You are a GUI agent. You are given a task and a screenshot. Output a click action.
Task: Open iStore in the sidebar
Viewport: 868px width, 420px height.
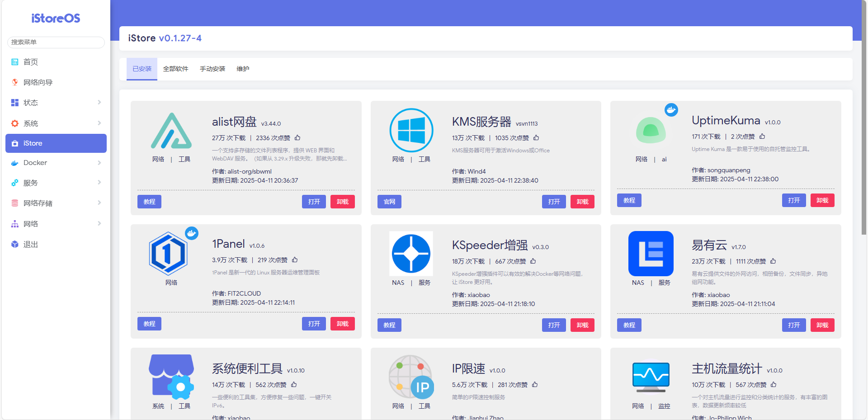pyautogui.click(x=56, y=143)
